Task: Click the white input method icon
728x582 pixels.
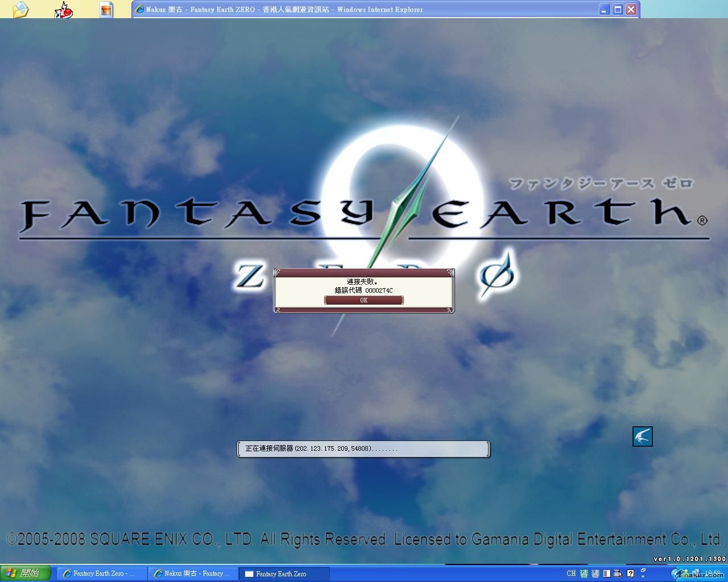Action: click(x=595, y=573)
